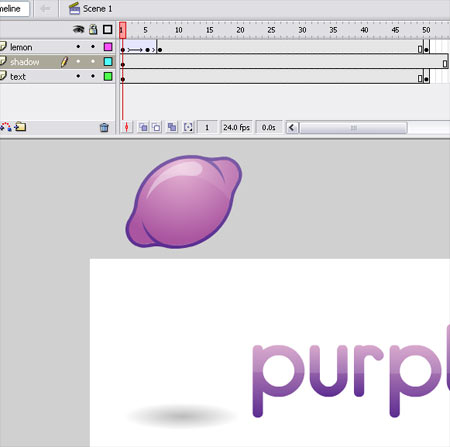This screenshot has height=447, width=450.
Task: Enable Onion Skin
Action: point(143,127)
